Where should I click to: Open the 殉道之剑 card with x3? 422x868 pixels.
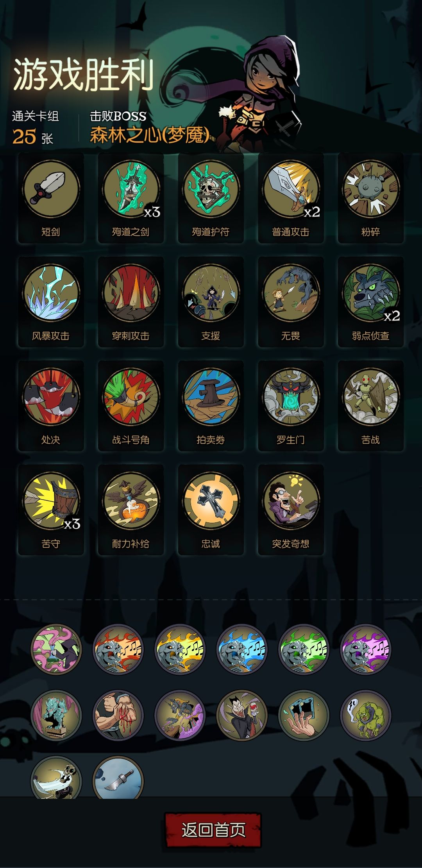click(131, 198)
